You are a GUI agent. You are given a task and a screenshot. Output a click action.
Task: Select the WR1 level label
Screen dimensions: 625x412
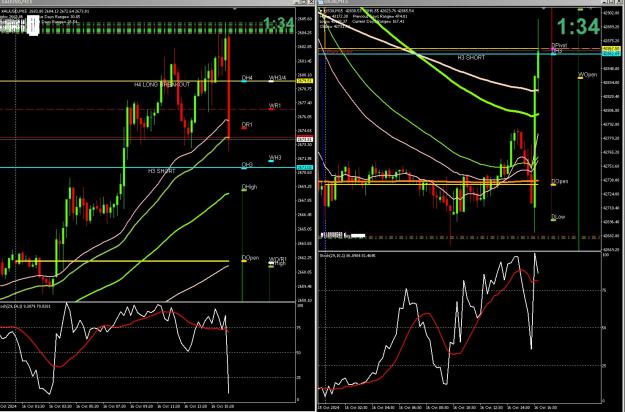click(x=275, y=106)
